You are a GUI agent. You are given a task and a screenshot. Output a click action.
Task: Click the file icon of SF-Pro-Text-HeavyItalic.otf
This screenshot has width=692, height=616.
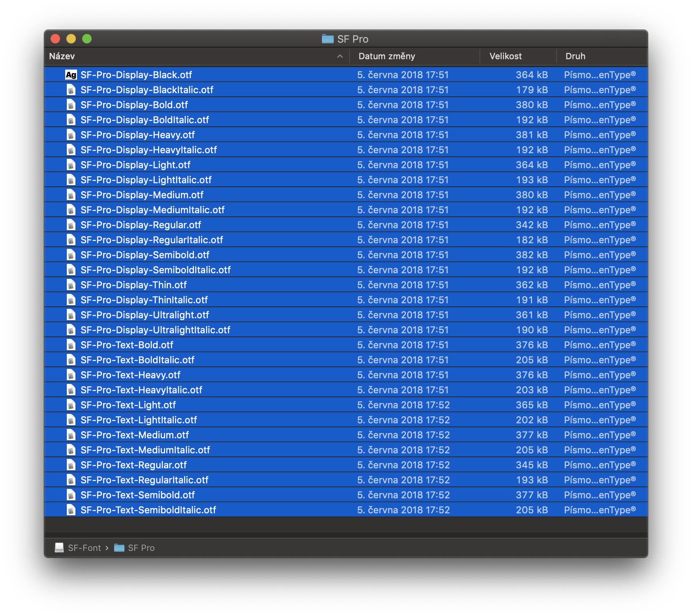(71, 390)
